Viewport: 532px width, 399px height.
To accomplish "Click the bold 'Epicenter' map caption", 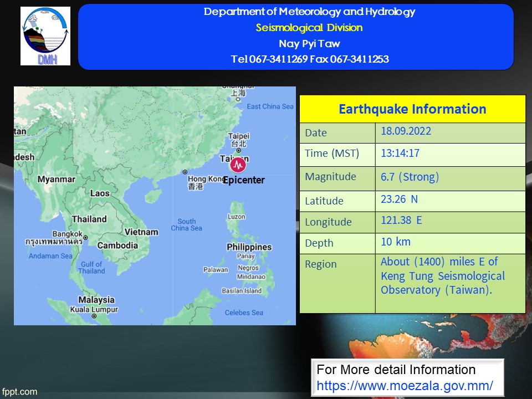I will 244,180.
